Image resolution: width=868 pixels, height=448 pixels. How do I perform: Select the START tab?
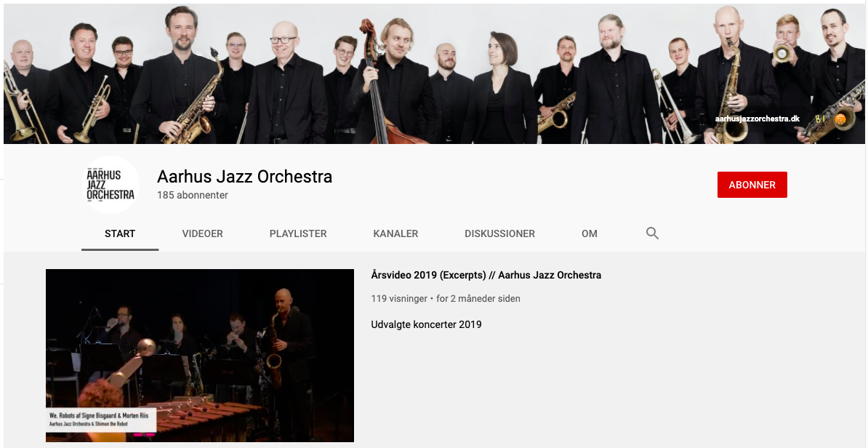[119, 233]
